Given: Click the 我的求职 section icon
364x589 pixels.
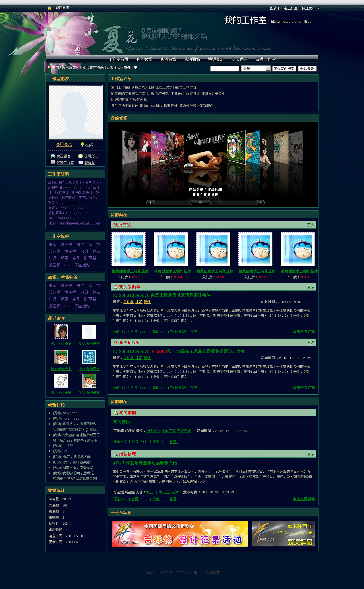Looking at the screenshot, I should (x=115, y=413).
